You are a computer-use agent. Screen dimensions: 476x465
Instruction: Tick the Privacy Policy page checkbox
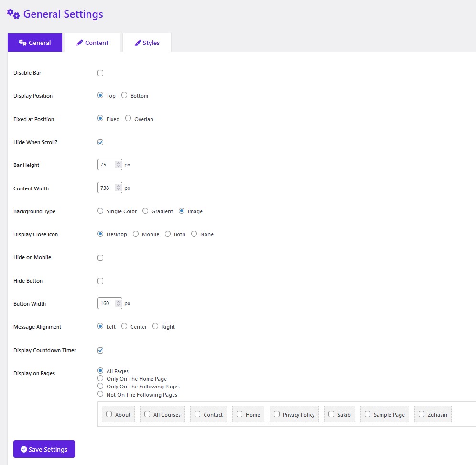tap(277, 414)
